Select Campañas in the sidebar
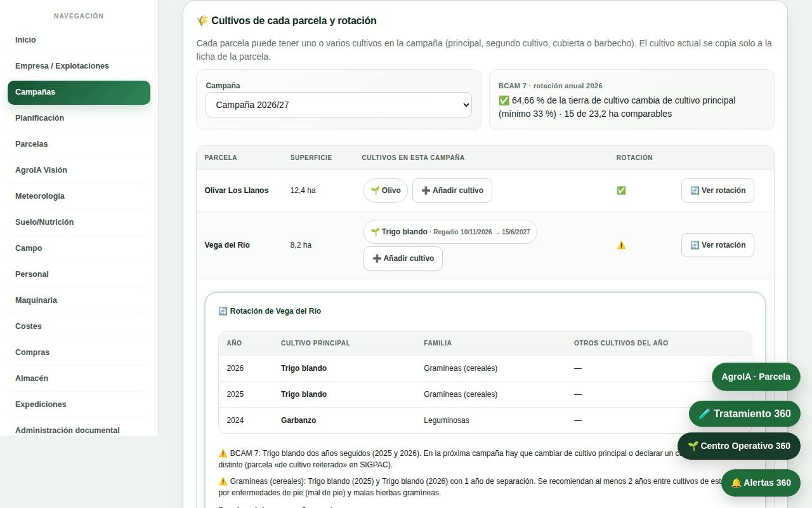This screenshot has width=812, height=508. 79,92
